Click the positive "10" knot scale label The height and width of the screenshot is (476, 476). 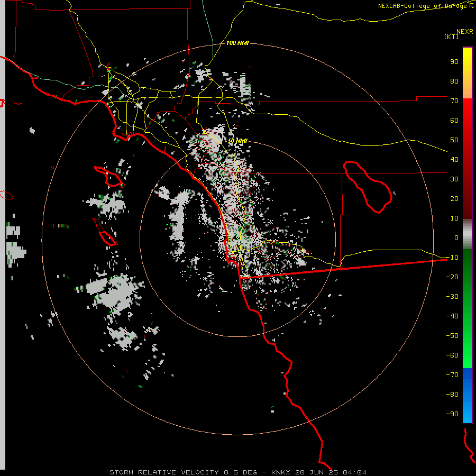point(454,218)
